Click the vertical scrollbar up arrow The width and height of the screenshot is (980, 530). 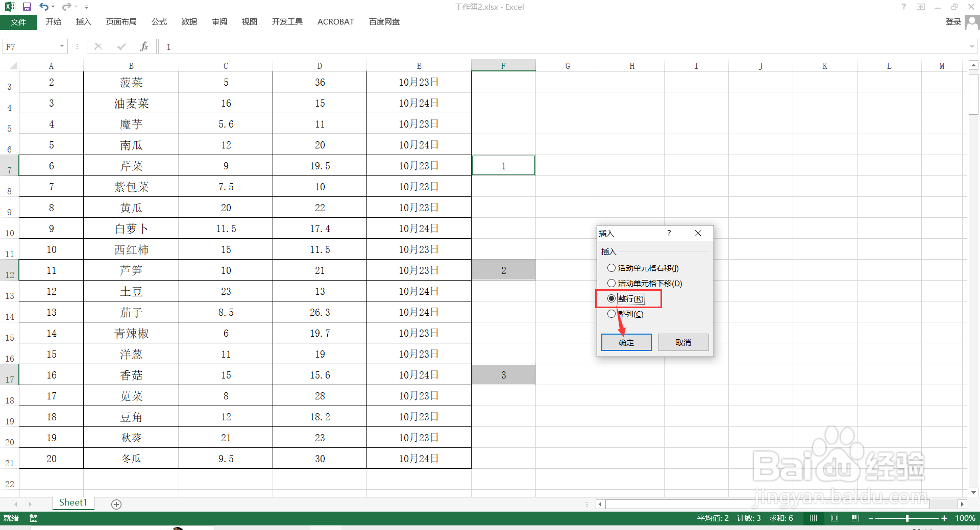click(973, 65)
